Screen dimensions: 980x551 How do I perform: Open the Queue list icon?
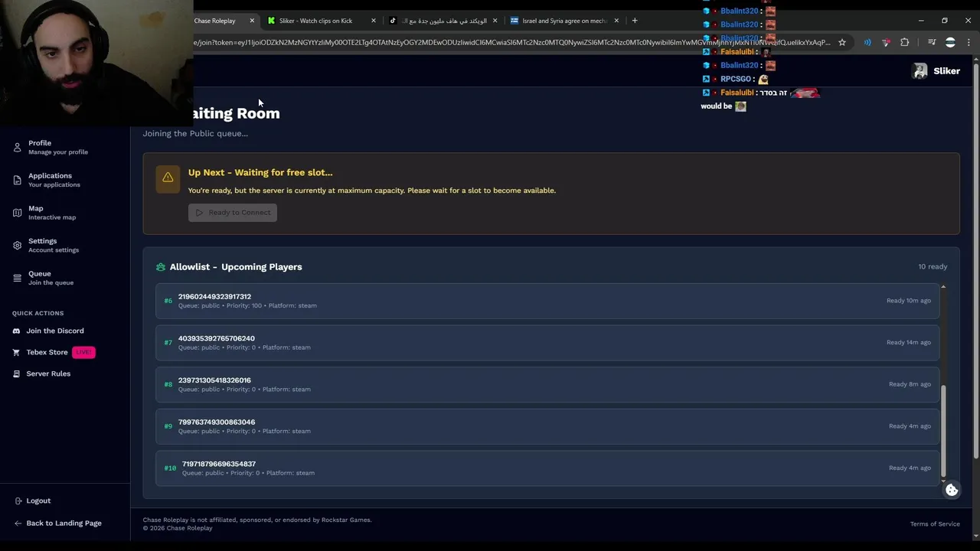17,278
